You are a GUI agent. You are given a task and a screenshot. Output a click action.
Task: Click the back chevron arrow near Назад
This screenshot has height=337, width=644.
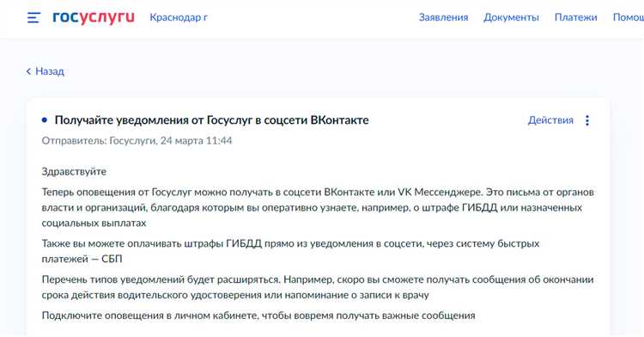point(28,71)
